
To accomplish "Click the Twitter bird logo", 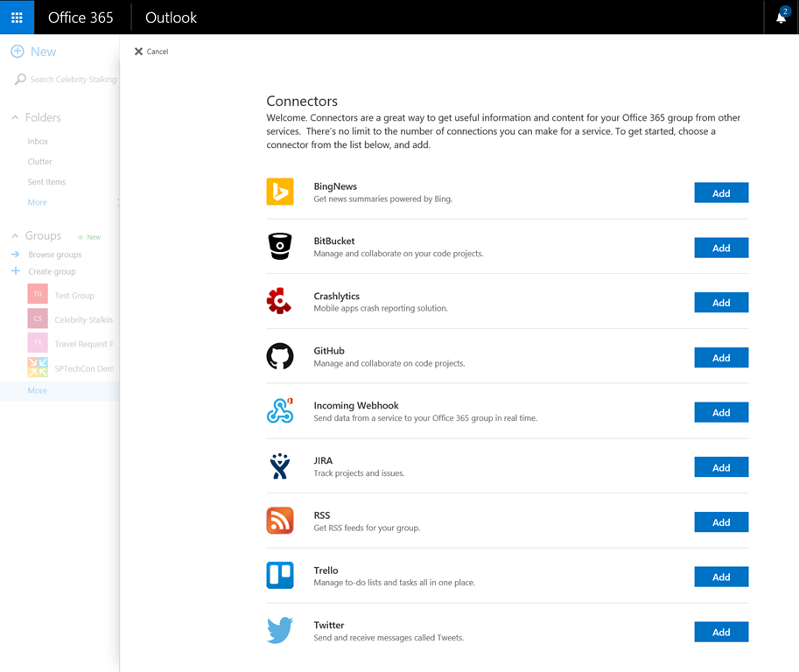I will (x=280, y=630).
